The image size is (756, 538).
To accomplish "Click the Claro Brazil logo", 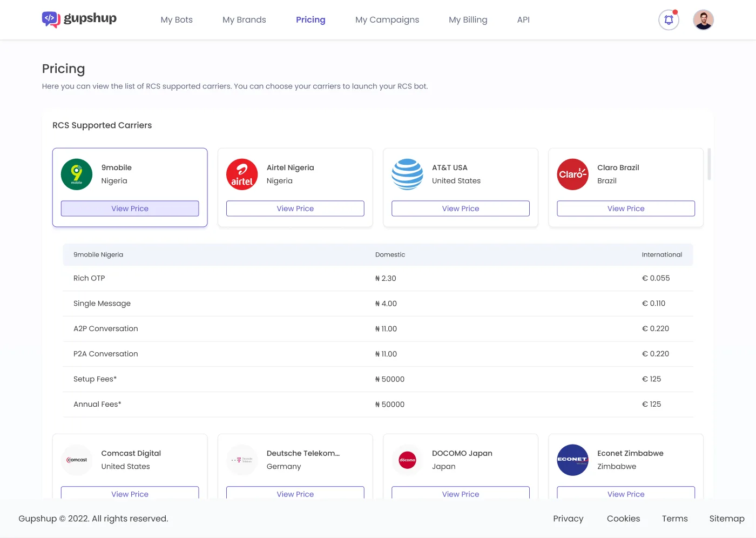I will click(x=572, y=174).
